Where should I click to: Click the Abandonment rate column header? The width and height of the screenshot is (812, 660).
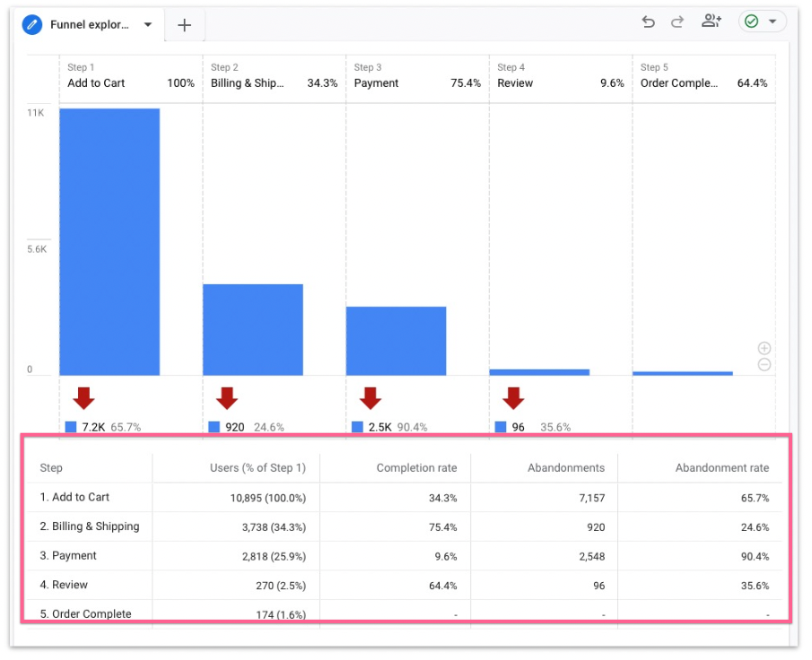[x=721, y=468]
